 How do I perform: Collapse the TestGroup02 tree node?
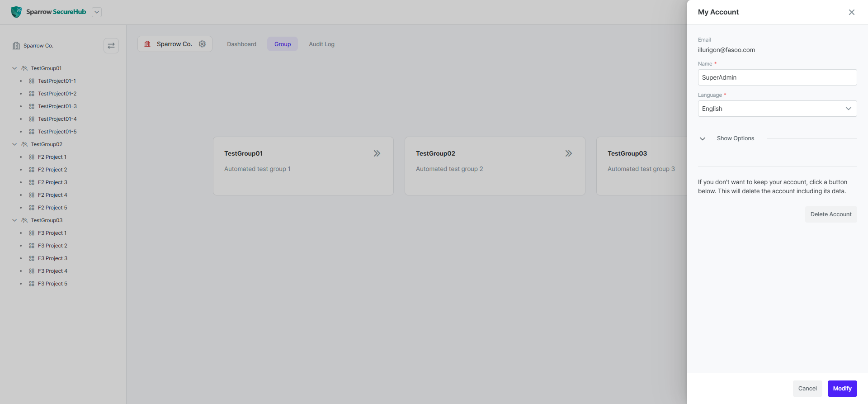(14, 144)
